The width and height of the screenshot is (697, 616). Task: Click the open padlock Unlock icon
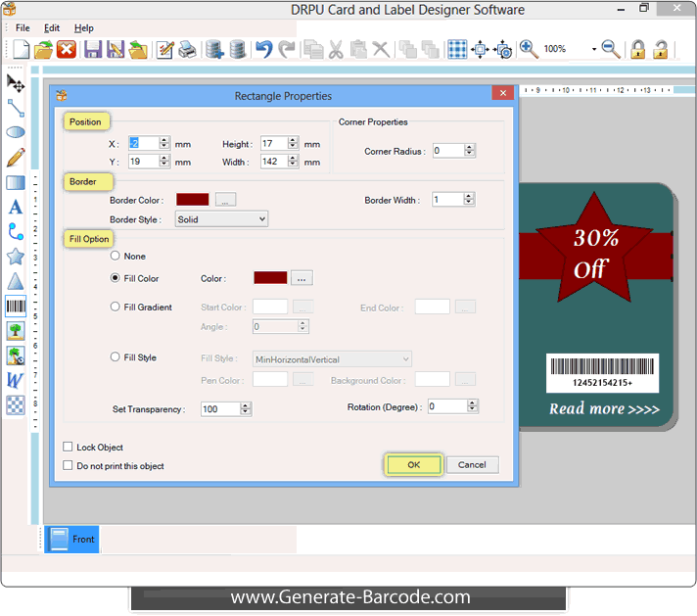click(x=660, y=49)
